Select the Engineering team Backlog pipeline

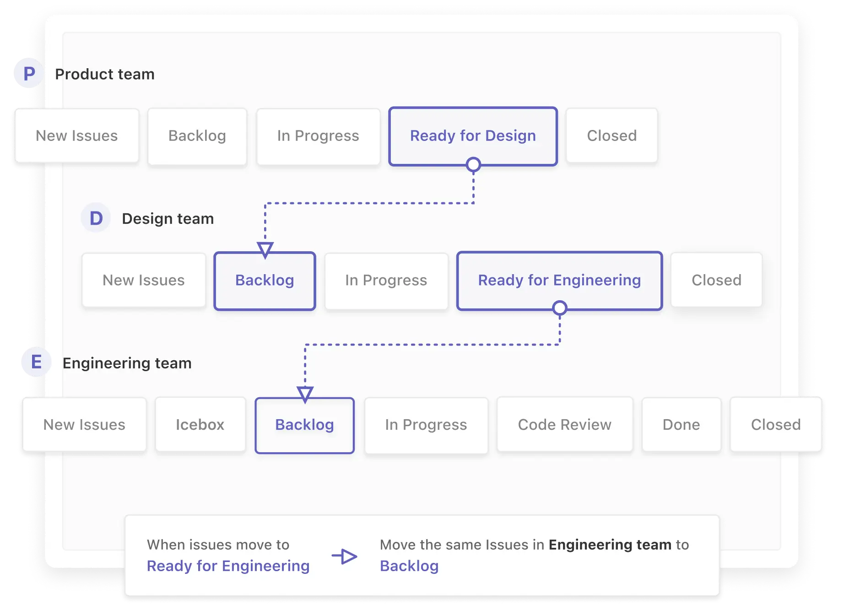304,425
